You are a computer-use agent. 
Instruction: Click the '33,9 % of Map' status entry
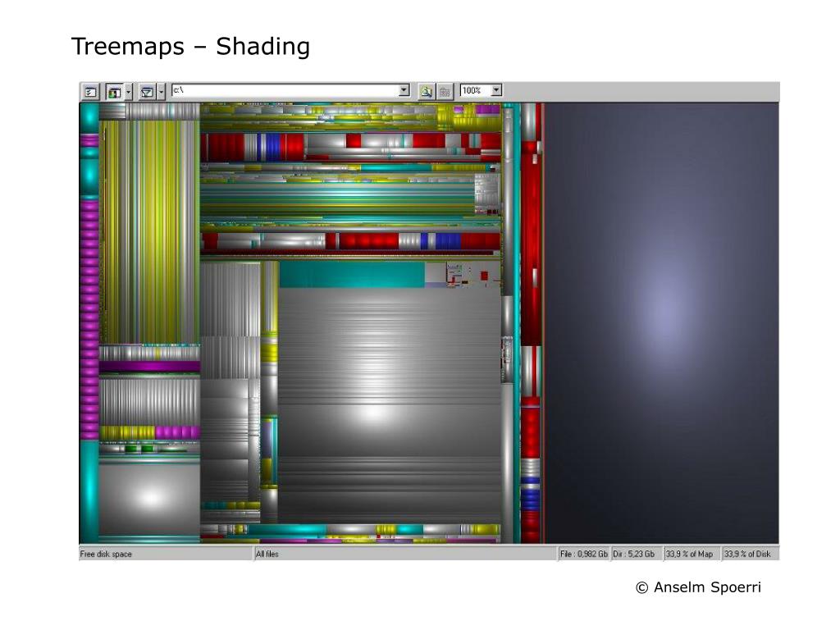pos(689,554)
